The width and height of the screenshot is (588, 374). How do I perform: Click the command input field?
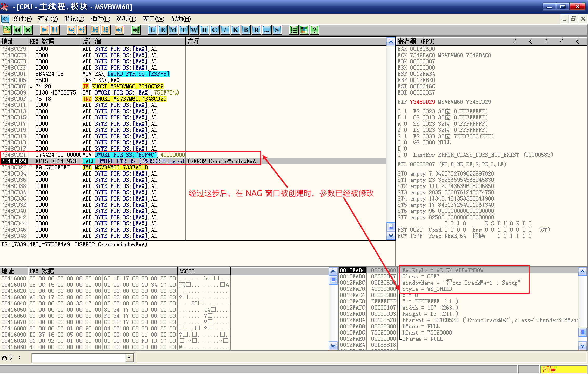(x=78, y=358)
